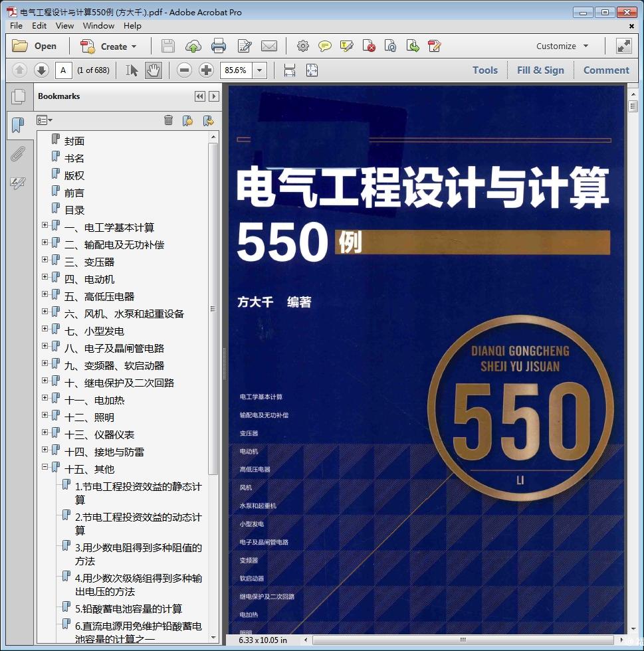
Task: Open the Attachments paperclip panel
Action: (x=18, y=153)
